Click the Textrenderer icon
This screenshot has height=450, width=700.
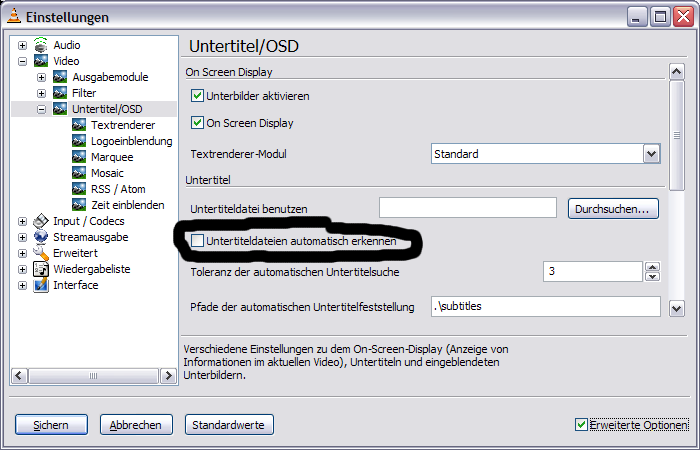pyautogui.click(x=79, y=125)
